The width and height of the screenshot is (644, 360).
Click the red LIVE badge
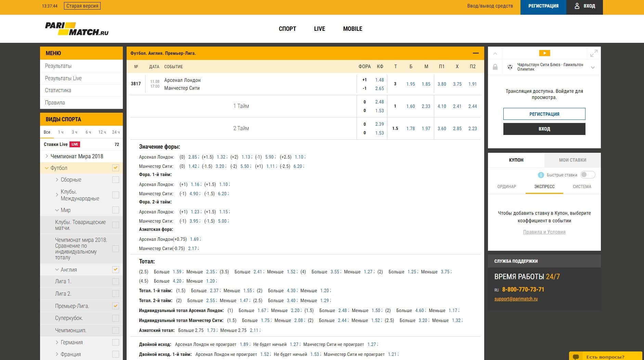pyautogui.click(x=75, y=144)
